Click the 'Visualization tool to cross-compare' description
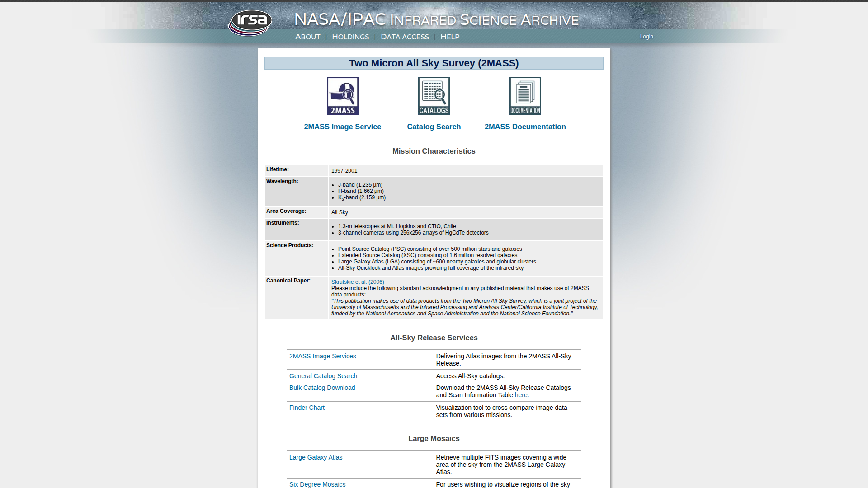 [x=502, y=411]
